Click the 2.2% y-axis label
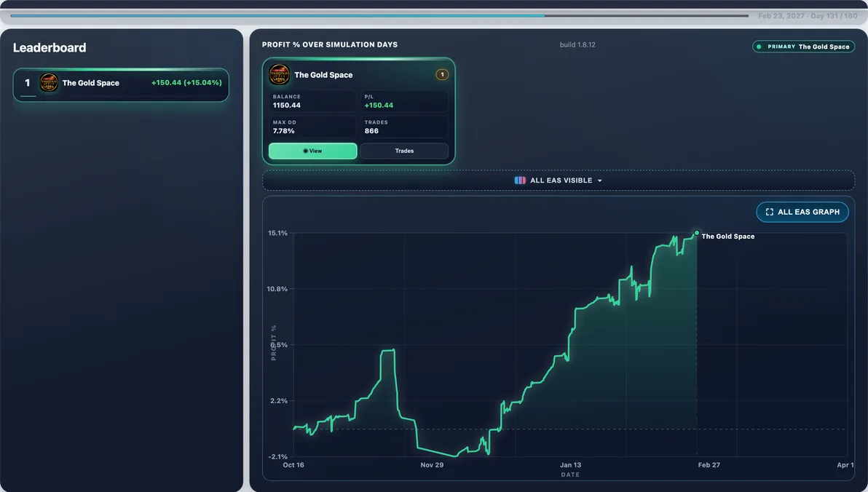 click(x=279, y=401)
